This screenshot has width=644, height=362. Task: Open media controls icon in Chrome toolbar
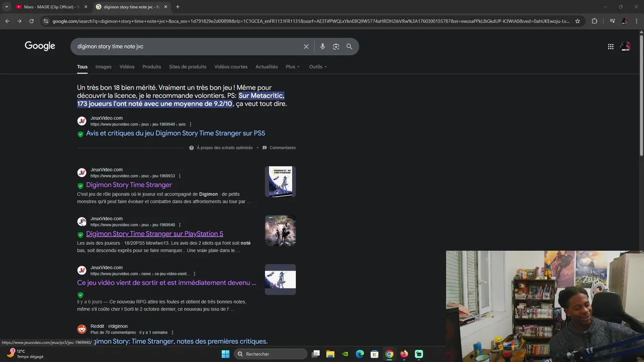[612, 21]
